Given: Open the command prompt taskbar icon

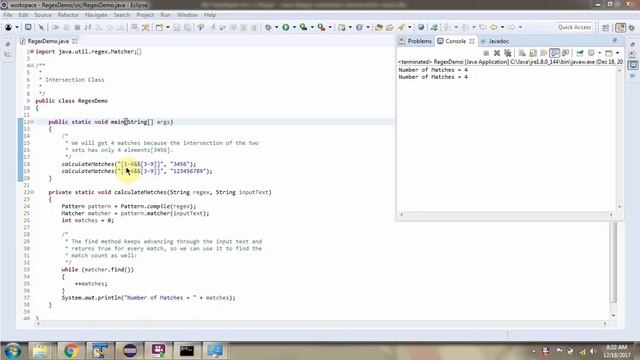Looking at the screenshot, I should 187,351.
